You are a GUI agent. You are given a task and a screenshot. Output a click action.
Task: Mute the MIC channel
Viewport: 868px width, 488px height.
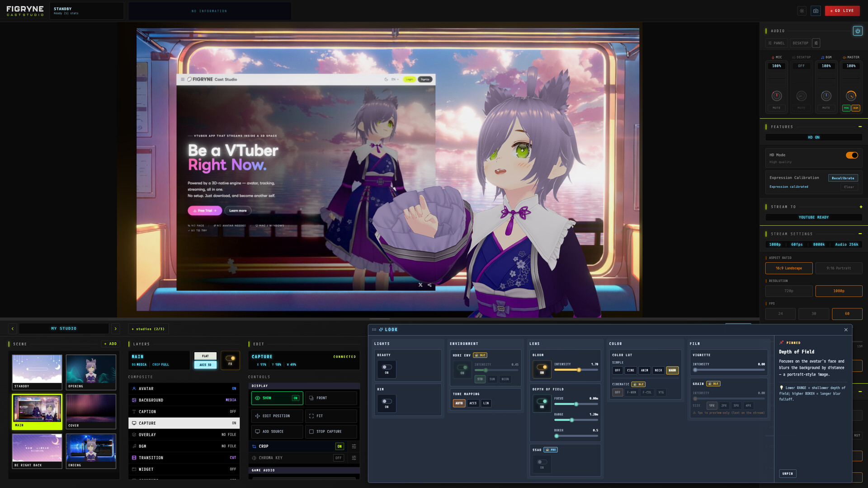tap(776, 108)
